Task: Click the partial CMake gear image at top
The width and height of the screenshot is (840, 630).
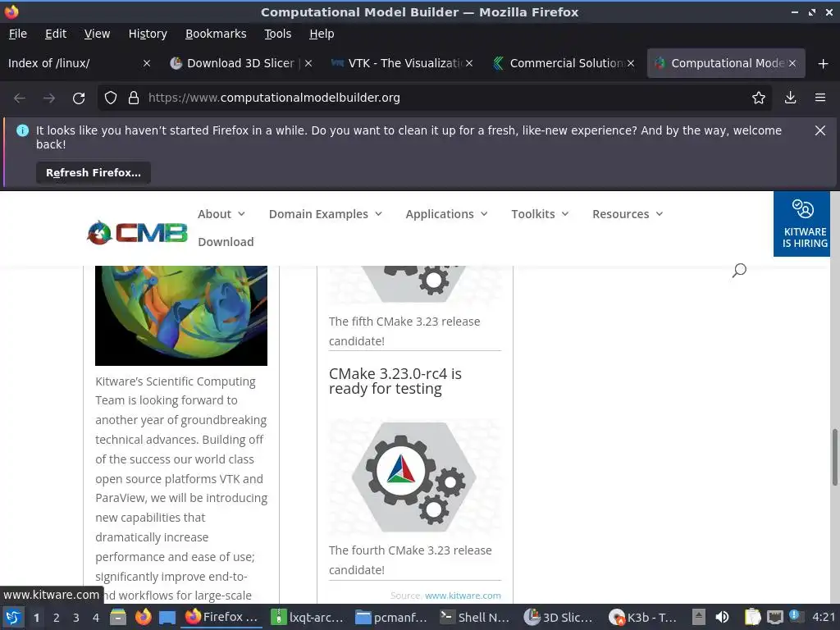Action: tap(414, 285)
